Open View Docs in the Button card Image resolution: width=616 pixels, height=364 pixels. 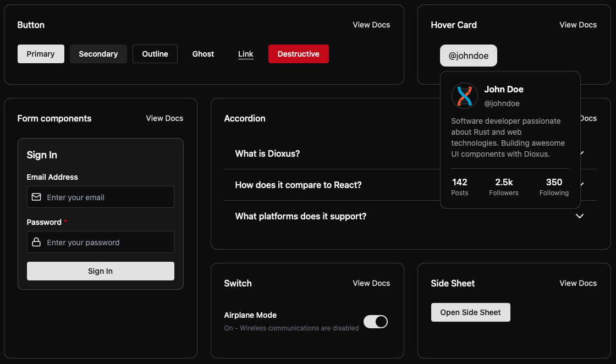371,25
